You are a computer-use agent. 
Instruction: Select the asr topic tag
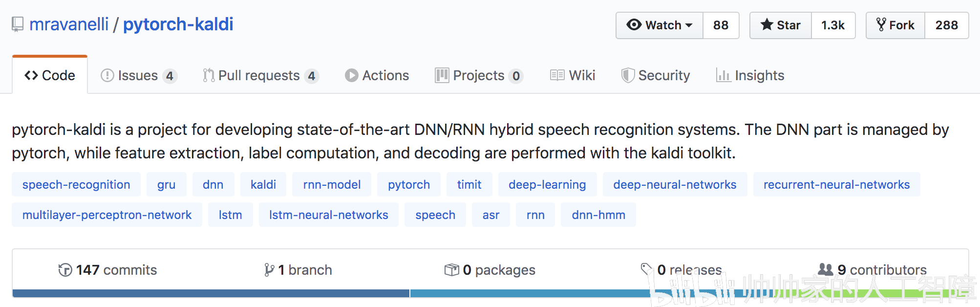[491, 215]
